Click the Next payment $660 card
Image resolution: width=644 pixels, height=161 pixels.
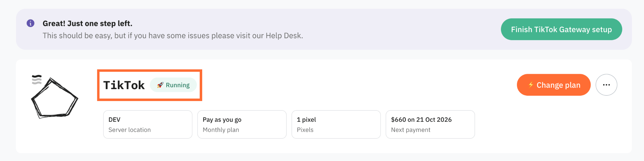pos(430,124)
